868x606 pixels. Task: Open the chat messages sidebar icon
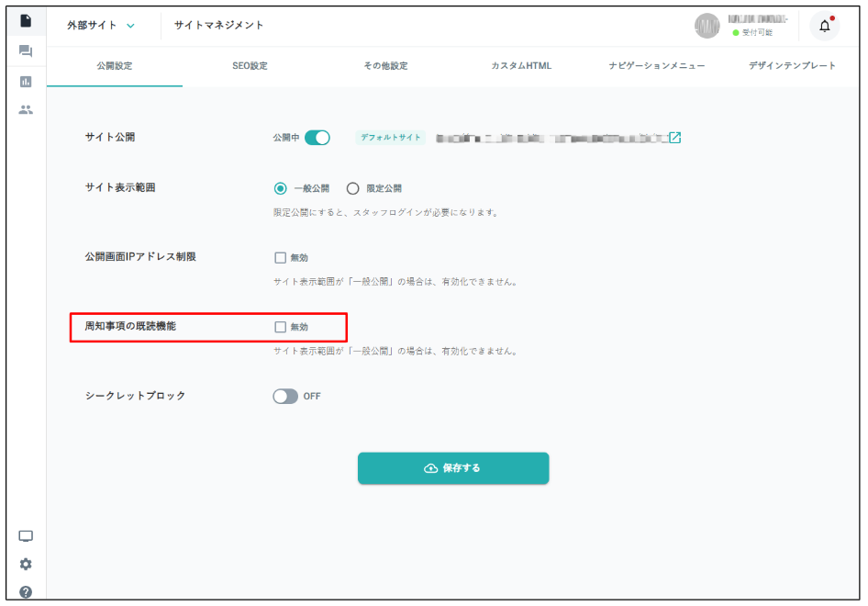point(26,51)
